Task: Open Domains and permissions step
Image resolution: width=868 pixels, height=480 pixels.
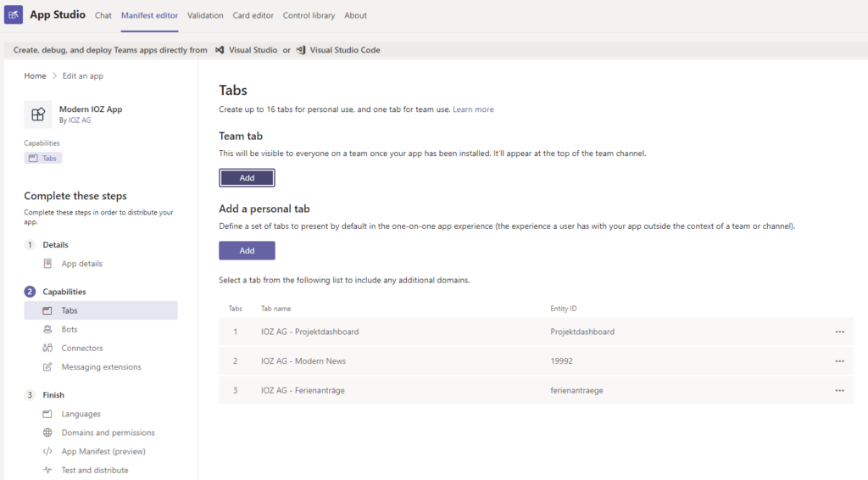Action: point(108,433)
